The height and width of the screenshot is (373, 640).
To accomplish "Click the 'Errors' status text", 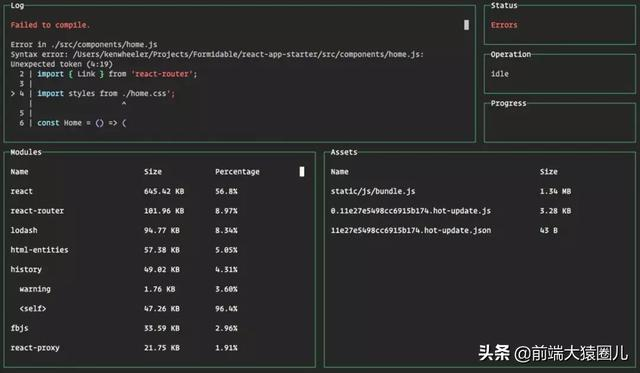I will click(504, 25).
